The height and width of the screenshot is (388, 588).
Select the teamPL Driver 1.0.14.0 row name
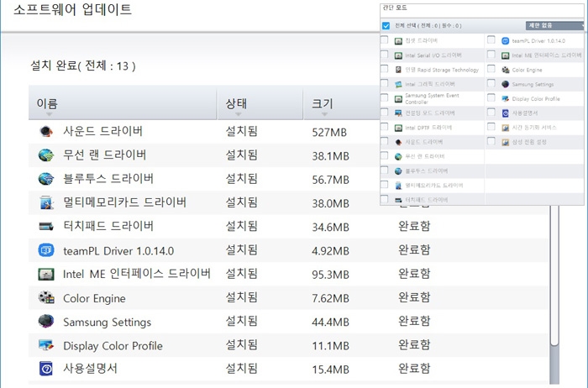[118, 251]
